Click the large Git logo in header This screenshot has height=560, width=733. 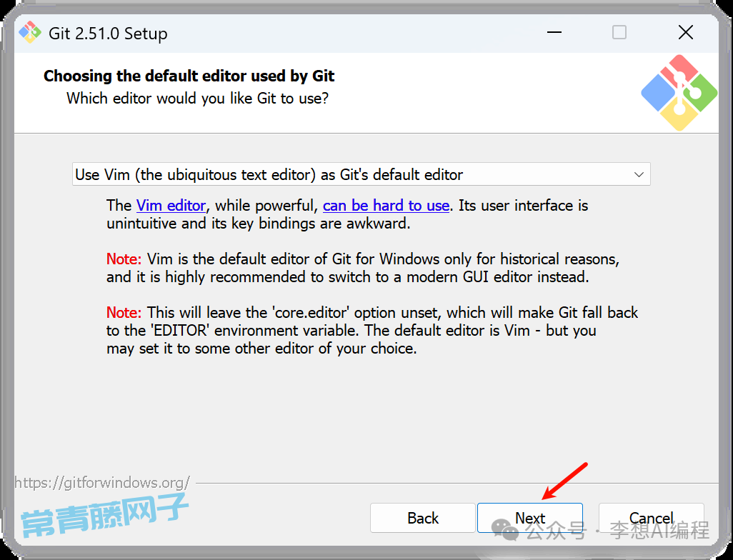[679, 93]
